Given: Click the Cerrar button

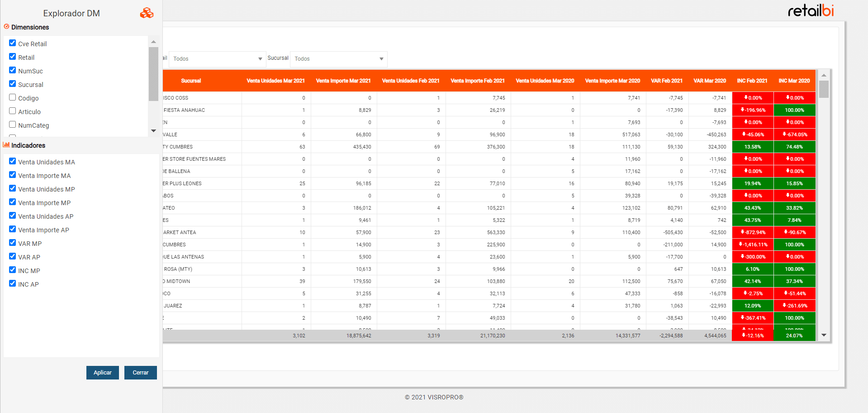Looking at the screenshot, I should pos(140,372).
